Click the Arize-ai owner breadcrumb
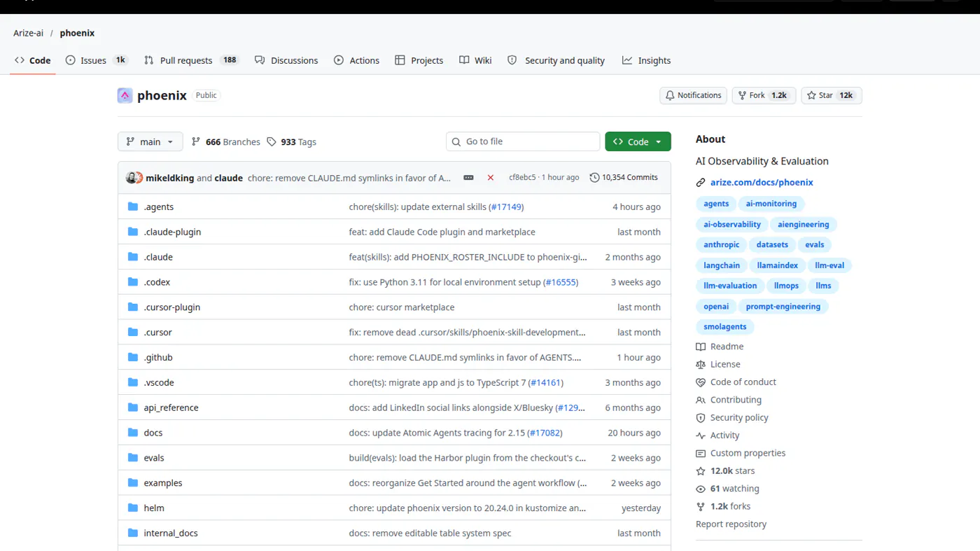The image size is (980, 551). (28, 33)
